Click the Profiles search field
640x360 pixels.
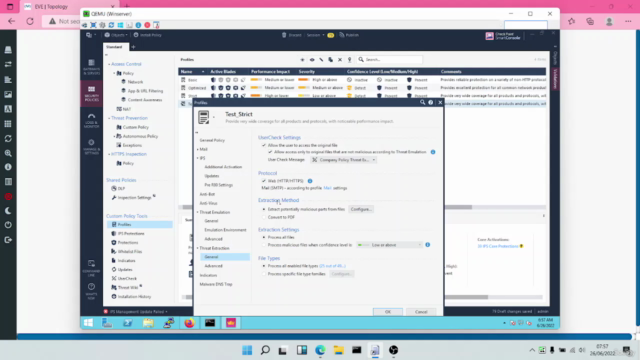[390, 60]
